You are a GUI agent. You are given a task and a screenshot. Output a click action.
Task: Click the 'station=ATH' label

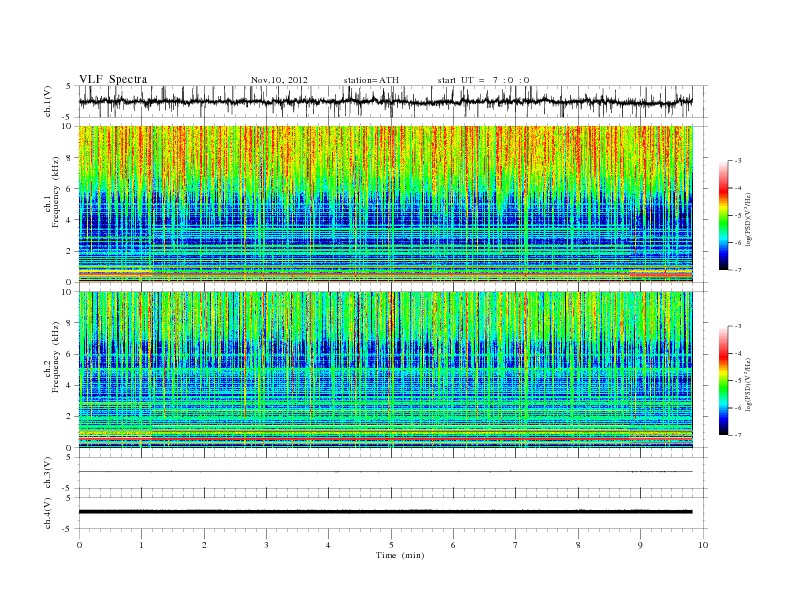click(371, 80)
